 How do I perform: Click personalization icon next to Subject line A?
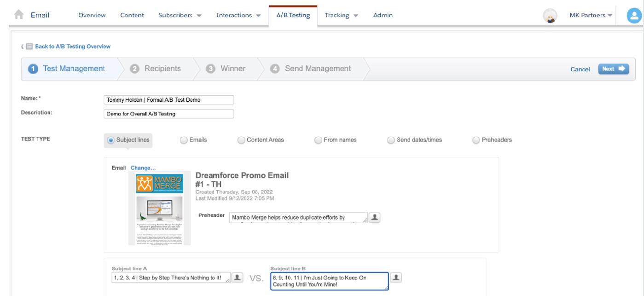238,276
